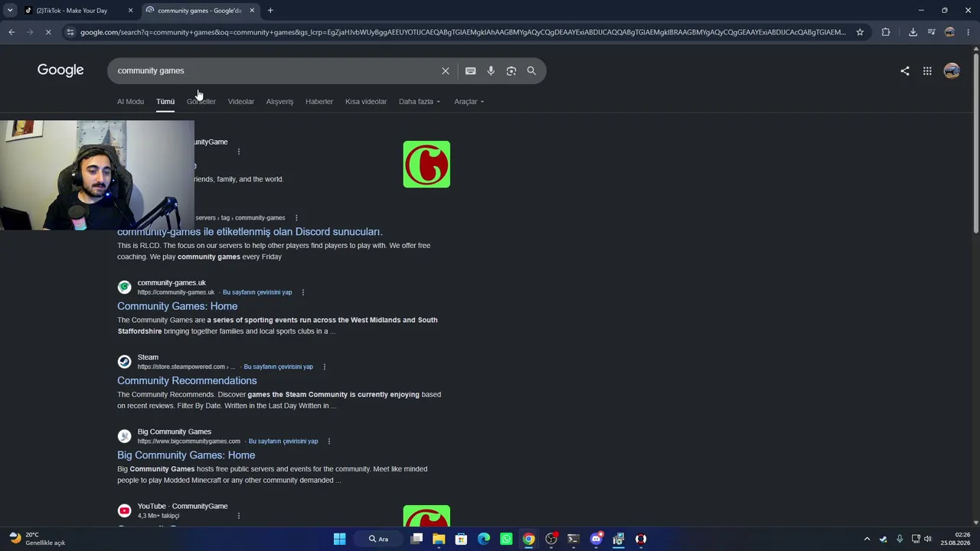Image resolution: width=980 pixels, height=551 pixels.
Task: Close the community games Google tab
Action: tap(252, 11)
